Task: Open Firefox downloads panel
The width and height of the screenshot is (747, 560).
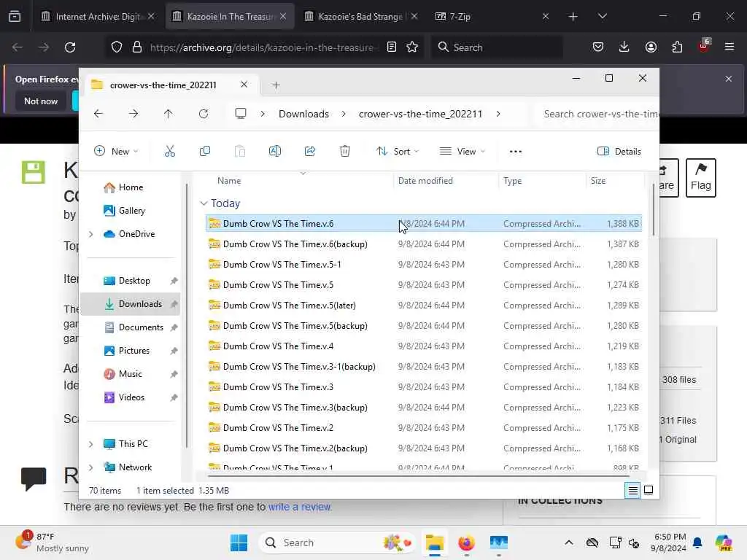Action: [x=624, y=47]
